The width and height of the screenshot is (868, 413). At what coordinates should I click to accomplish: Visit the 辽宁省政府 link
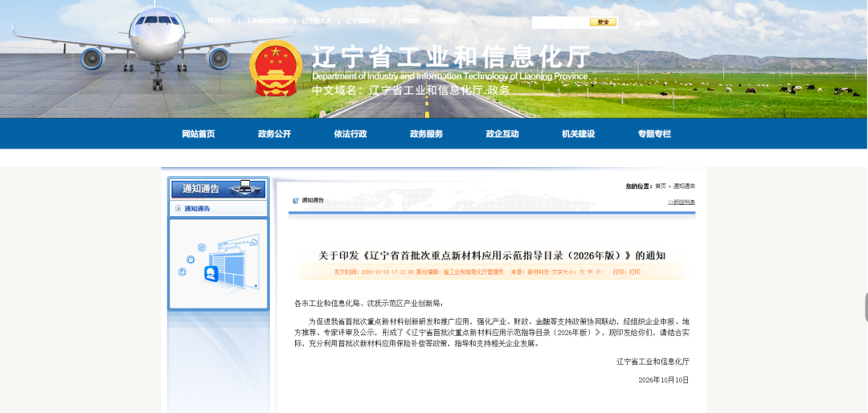pyautogui.click(x=361, y=21)
